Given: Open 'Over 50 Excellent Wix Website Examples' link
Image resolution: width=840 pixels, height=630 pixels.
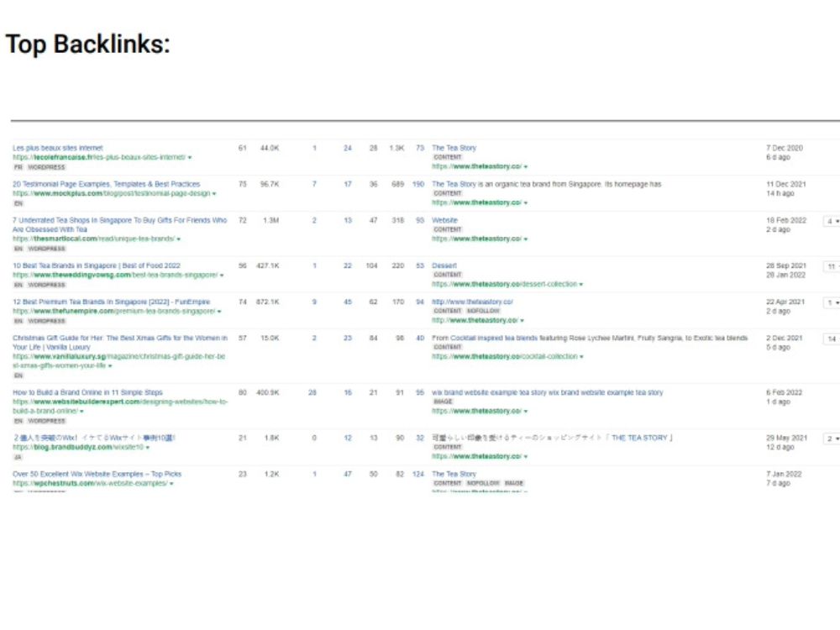Looking at the screenshot, I should pyautogui.click(x=97, y=474).
